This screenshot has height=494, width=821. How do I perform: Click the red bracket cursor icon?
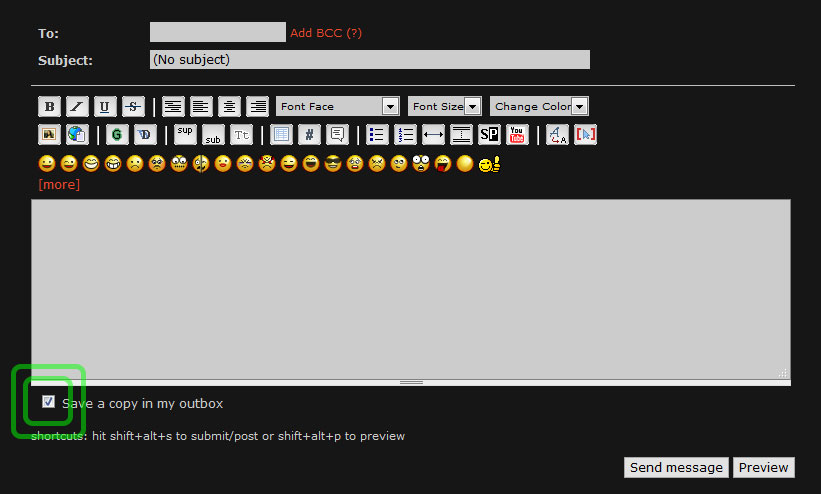pos(585,135)
